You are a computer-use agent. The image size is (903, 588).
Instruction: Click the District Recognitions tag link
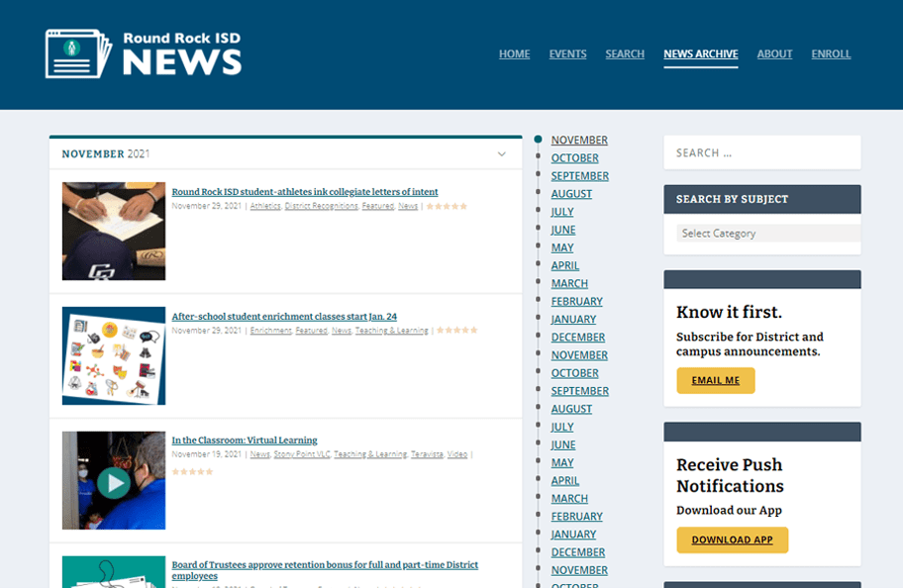coord(322,206)
